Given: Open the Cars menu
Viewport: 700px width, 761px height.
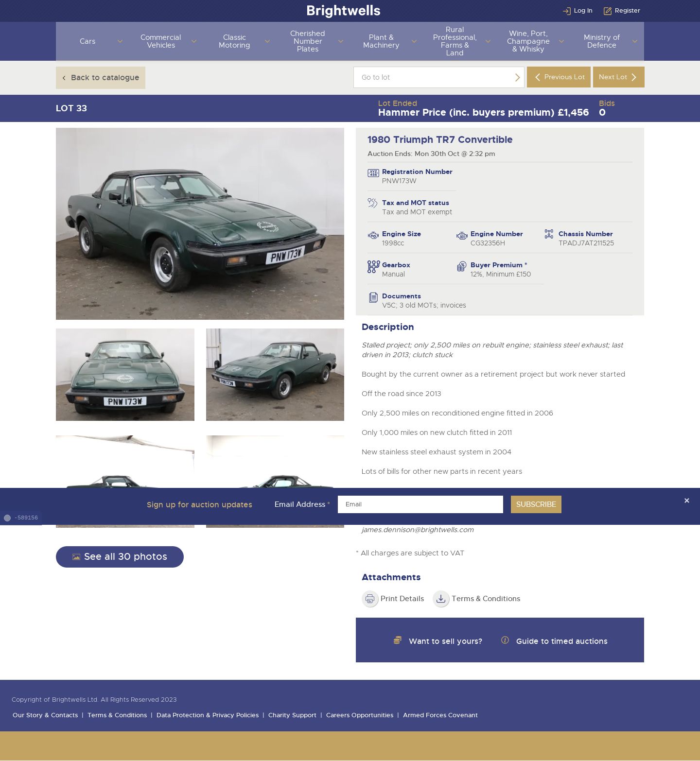Looking at the screenshot, I should pos(87,41).
